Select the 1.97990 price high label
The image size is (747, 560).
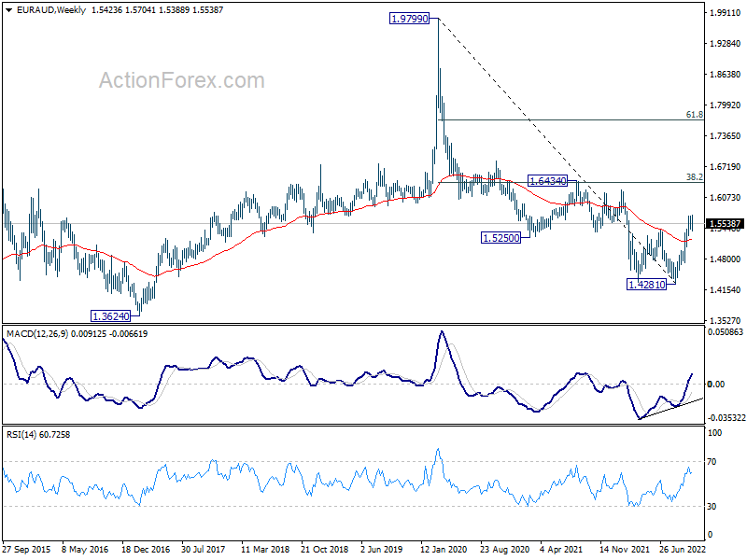[x=409, y=19]
